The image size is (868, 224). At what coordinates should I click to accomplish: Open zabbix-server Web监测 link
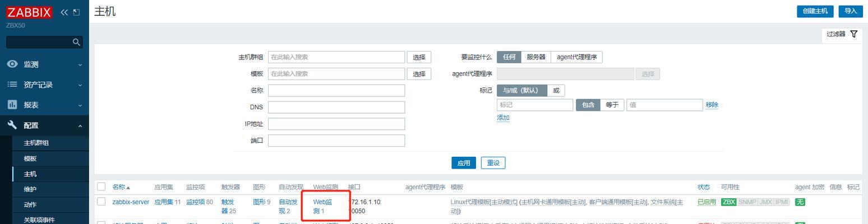tap(322, 207)
